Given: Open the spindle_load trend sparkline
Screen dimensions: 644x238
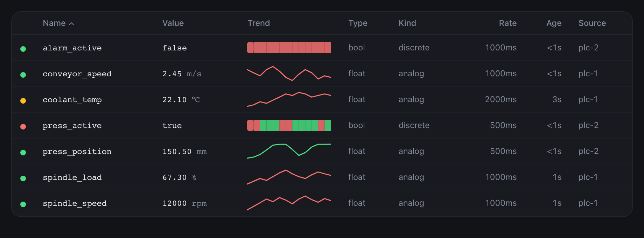Looking at the screenshot, I should tap(289, 177).
